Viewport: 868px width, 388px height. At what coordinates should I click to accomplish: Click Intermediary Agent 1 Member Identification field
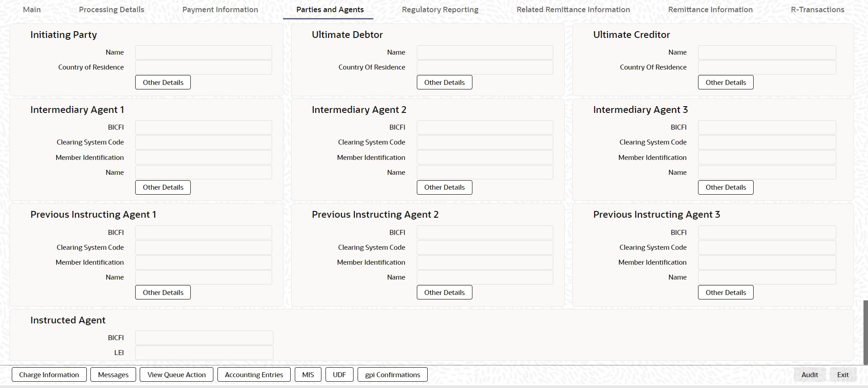pos(203,158)
